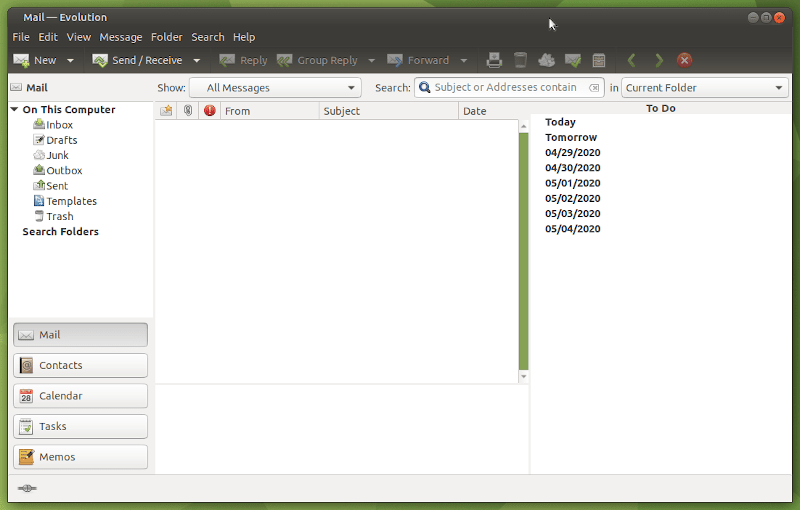Screen dimensions: 800x510
Task: Expand the Current Folder search scope dropdown
Action: pos(705,88)
